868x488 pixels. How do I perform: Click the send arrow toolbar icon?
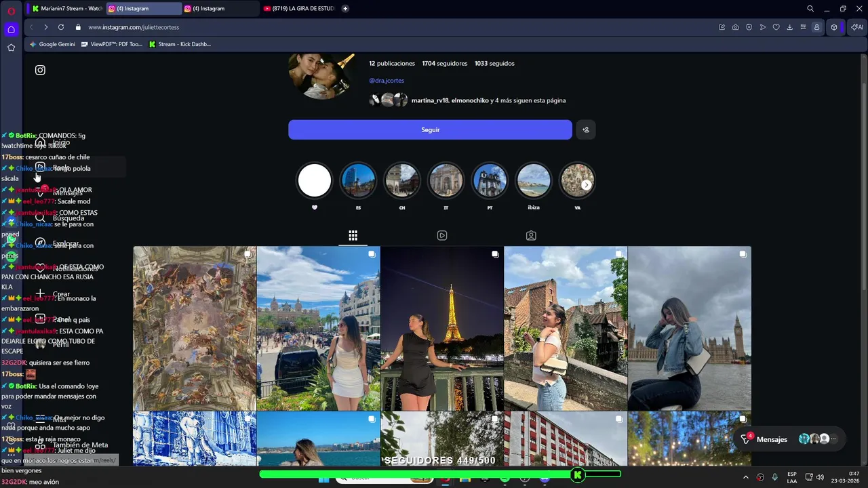[763, 27]
